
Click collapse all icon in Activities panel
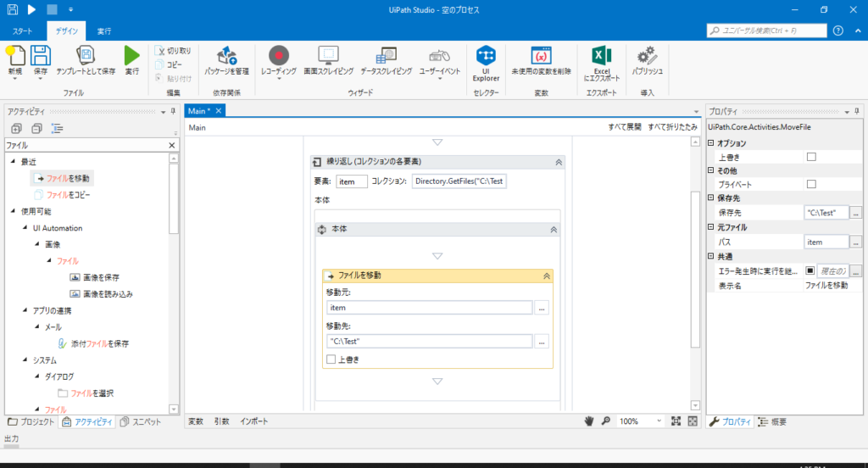point(36,129)
